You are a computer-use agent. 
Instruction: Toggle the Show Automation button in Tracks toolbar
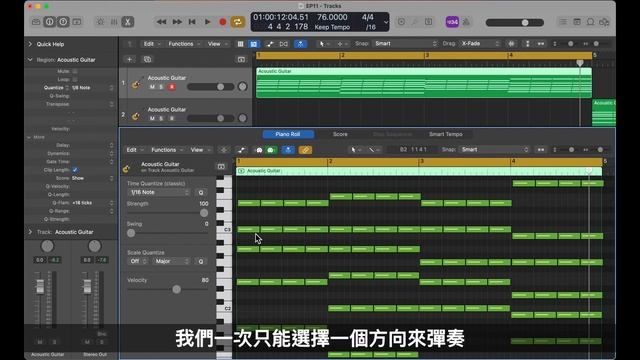pos(270,44)
